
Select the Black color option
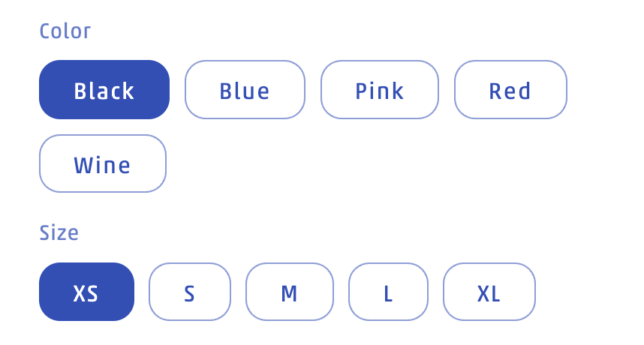pyautogui.click(x=104, y=90)
